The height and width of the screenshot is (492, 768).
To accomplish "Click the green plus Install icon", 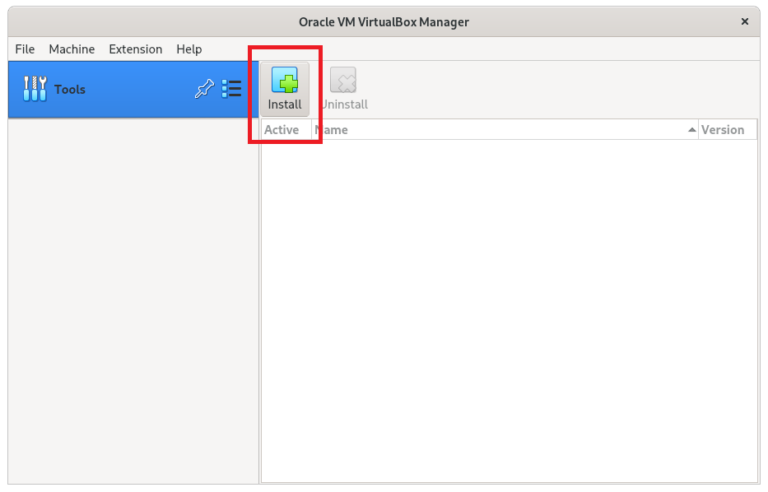I will tap(284, 81).
